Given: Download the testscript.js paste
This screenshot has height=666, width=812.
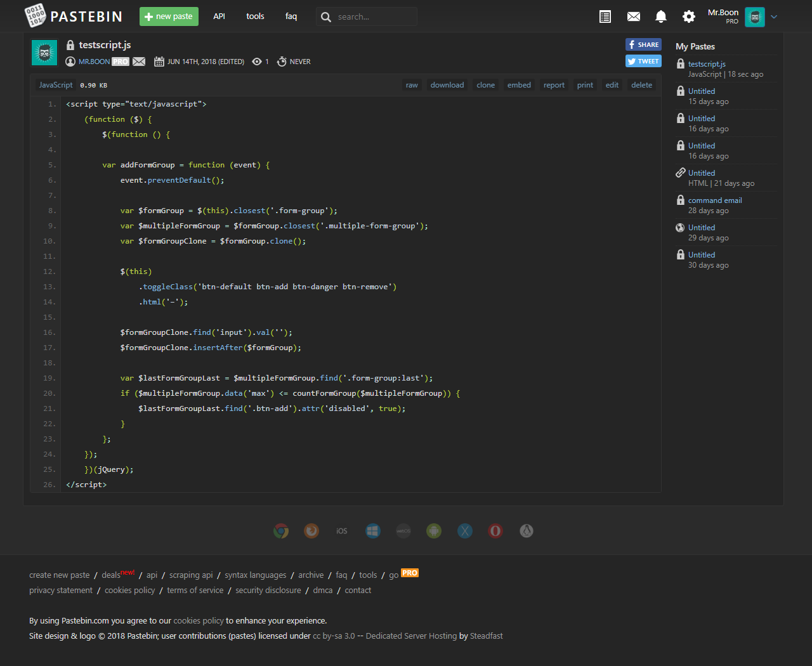Looking at the screenshot, I should click(x=447, y=85).
